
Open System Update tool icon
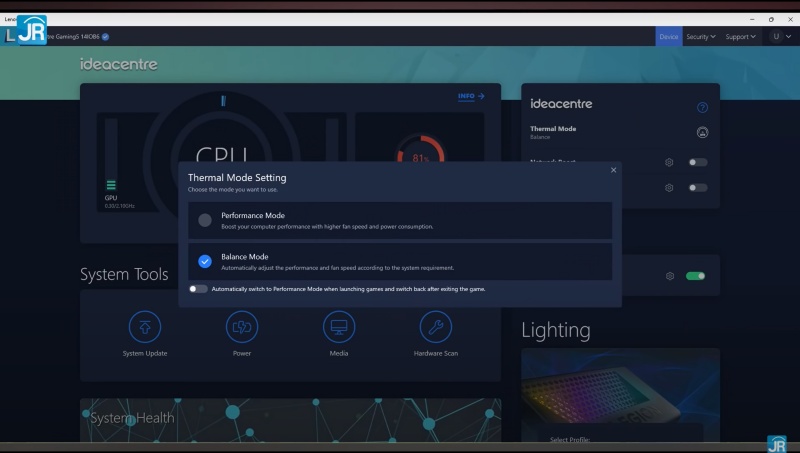click(x=145, y=326)
